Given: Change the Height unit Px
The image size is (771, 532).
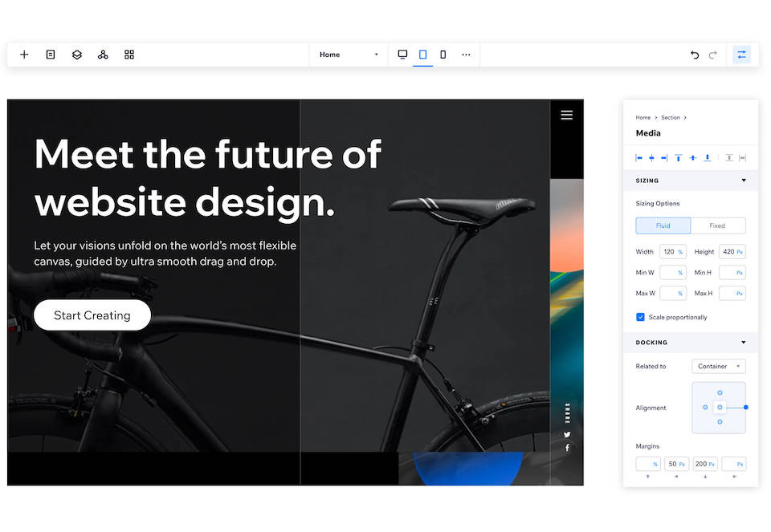Looking at the screenshot, I should coord(740,252).
